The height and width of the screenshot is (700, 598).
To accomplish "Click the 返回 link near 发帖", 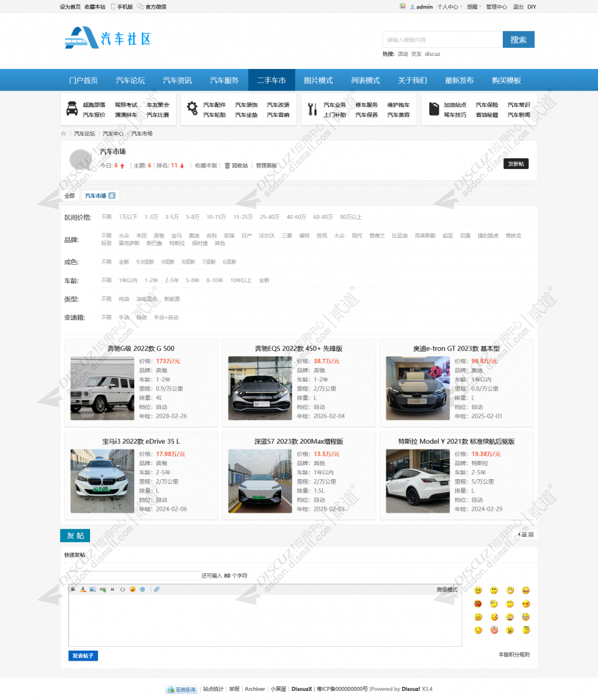I will pyautogui.click(x=526, y=534).
